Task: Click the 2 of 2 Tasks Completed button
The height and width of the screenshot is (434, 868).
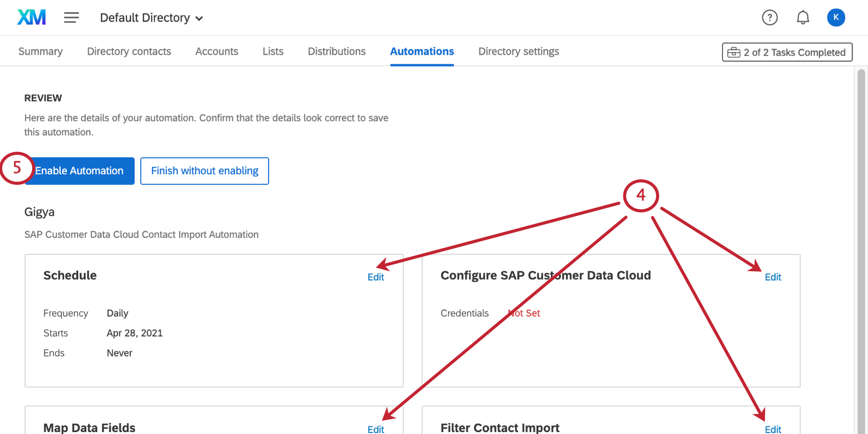Action: [787, 52]
